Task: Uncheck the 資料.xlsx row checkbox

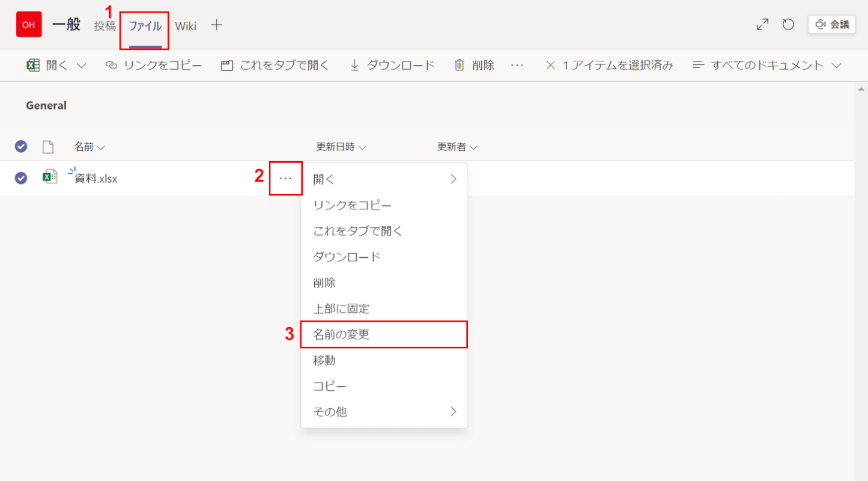Action: click(21, 178)
